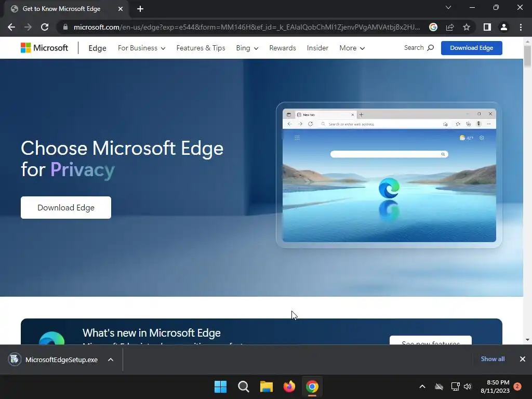Open a new tab
Viewport: 532px width, 399px height.
click(140, 9)
